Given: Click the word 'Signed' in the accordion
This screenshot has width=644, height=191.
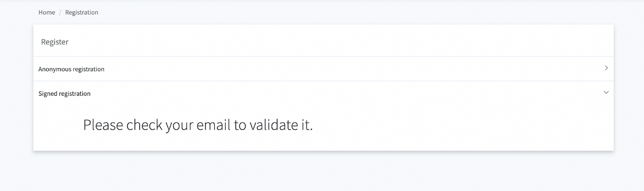Looking at the screenshot, I should click(x=48, y=94).
